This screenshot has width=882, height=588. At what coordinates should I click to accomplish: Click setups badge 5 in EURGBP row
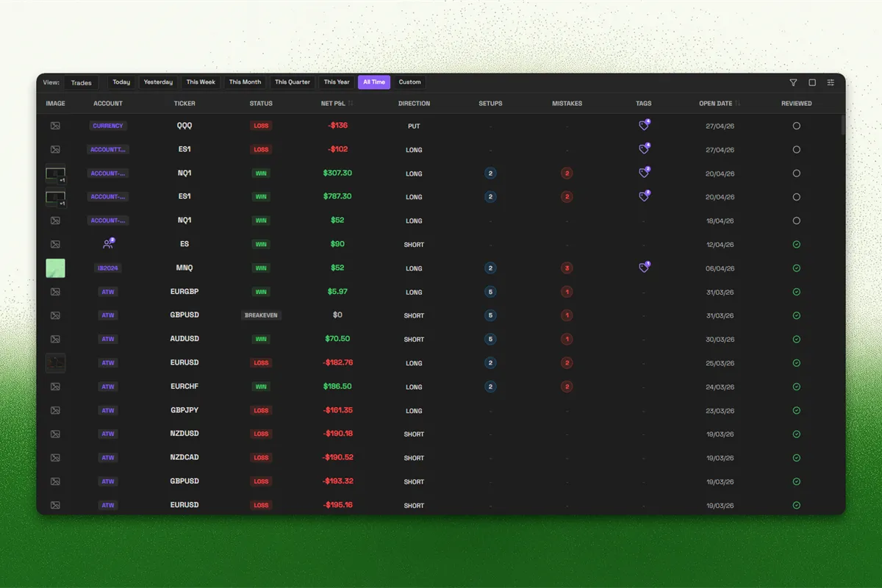pos(490,292)
